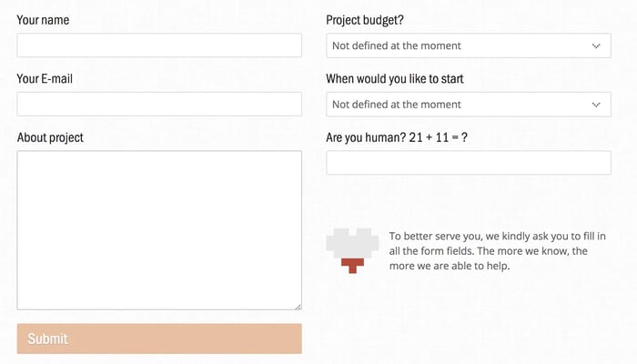Click the start time dropdown chevron arrow

pos(596,105)
